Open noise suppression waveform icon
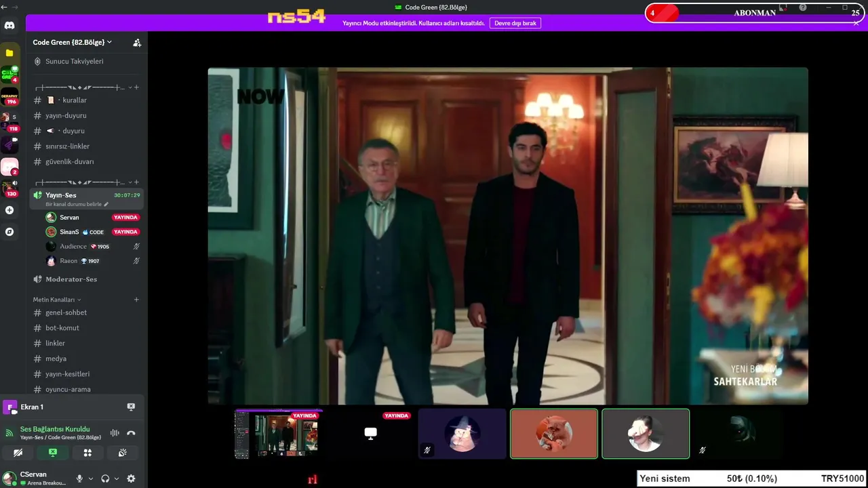868x488 pixels. pyautogui.click(x=115, y=433)
